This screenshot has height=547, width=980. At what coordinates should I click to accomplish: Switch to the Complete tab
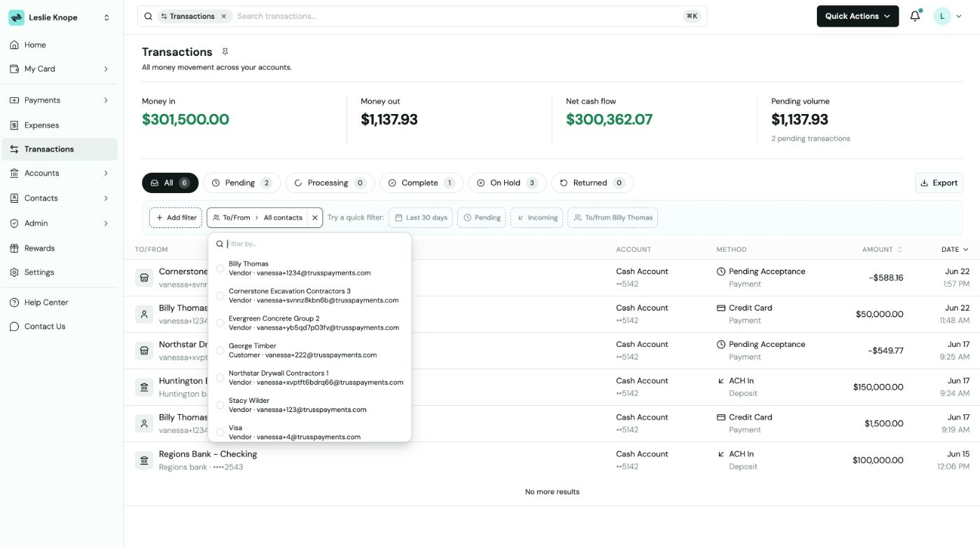421,183
